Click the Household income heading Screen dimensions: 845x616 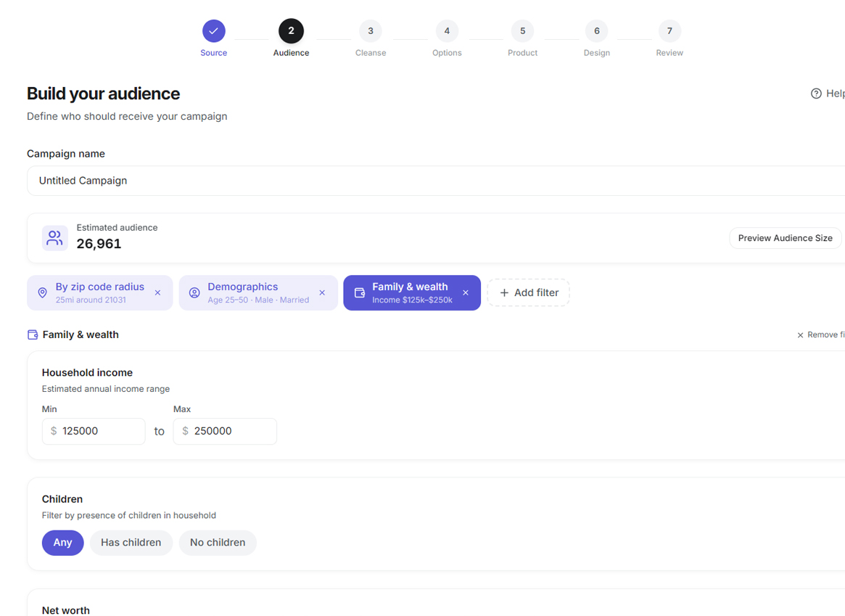[87, 372]
